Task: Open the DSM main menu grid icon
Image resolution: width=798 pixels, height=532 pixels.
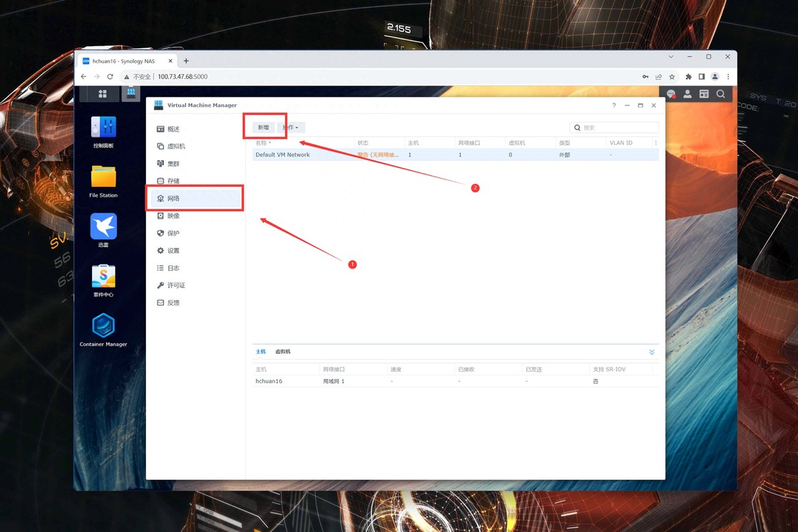Action: pos(103,94)
